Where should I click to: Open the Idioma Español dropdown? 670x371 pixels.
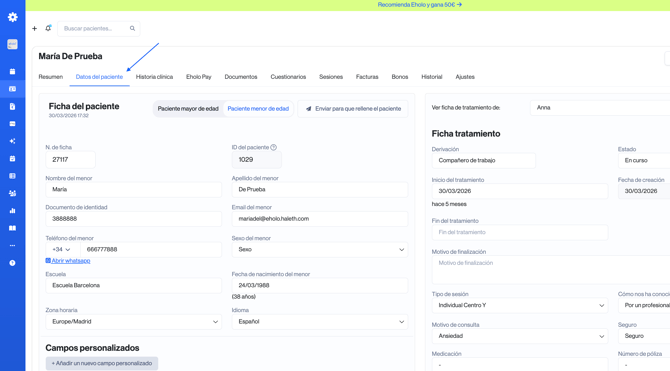[320, 322]
